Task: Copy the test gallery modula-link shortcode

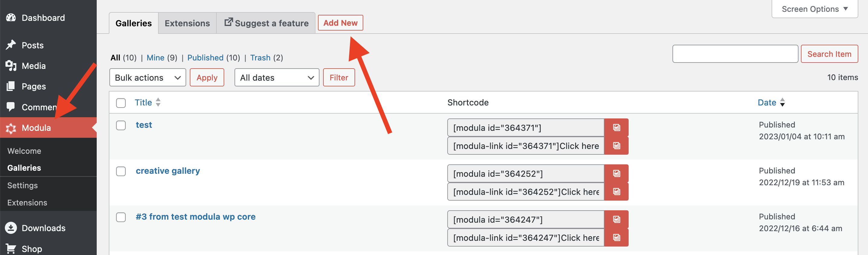Action: tap(616, 146)
